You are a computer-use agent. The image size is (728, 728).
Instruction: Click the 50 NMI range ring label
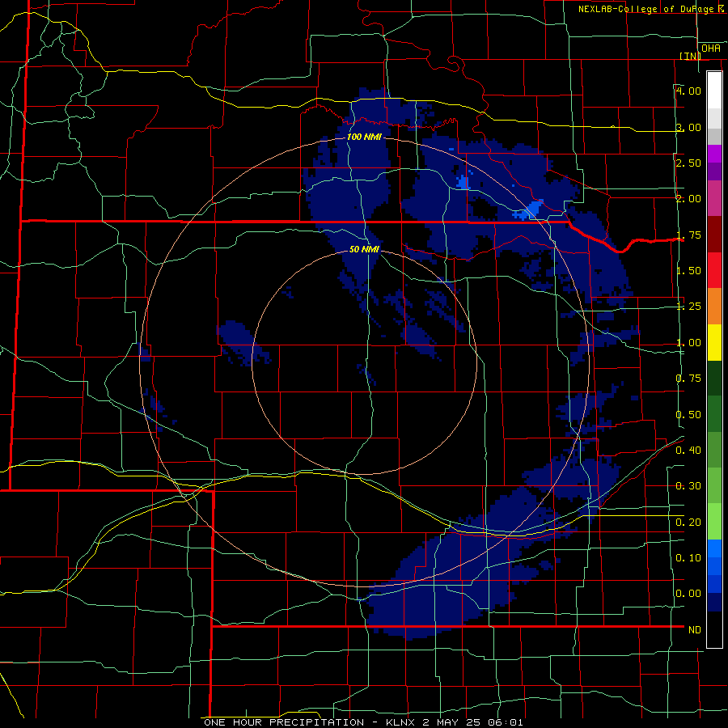pyautogui.click(x=365, y=249)
